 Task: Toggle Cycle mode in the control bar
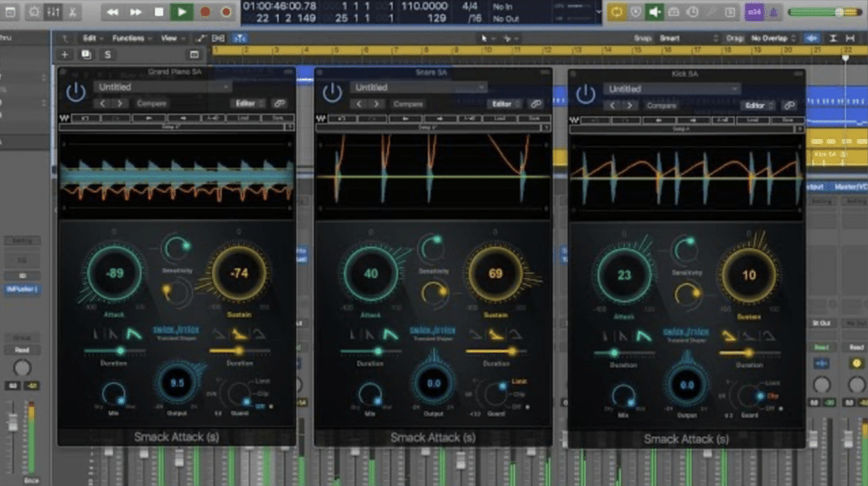coord(616,12)
